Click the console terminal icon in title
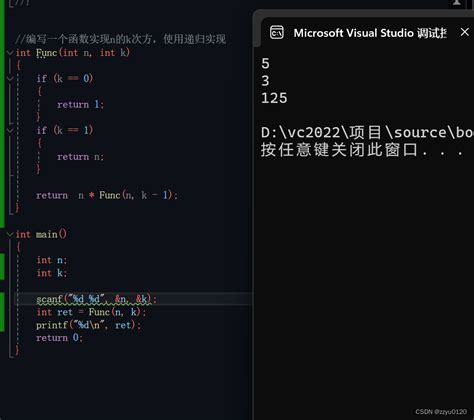474x420 pixels. 277,33
